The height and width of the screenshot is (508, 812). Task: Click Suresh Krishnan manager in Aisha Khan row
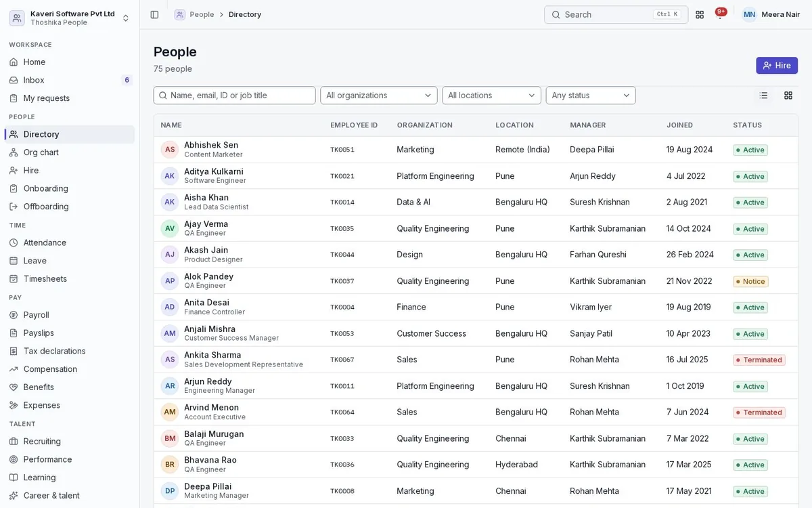(600, 202)
